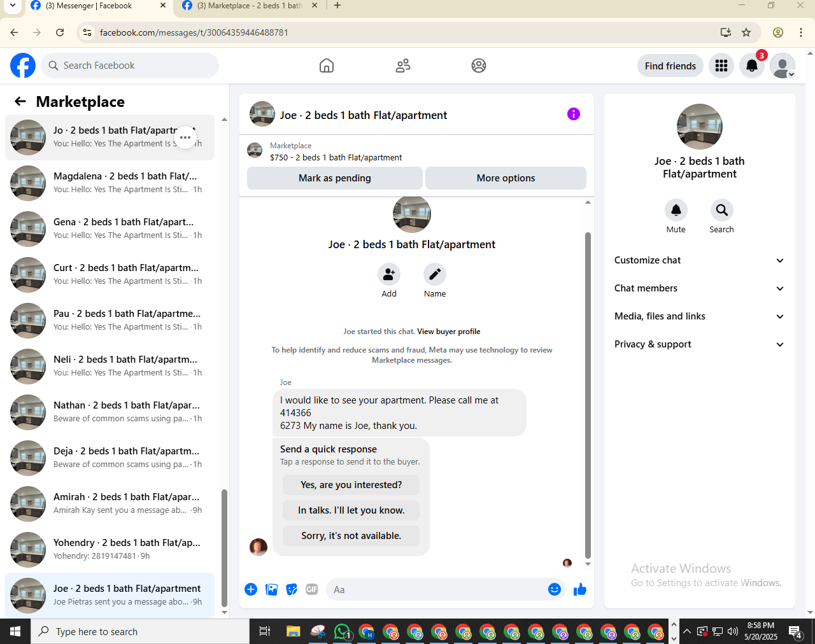This screenshot has height=644, width=815.
Task: Open Gena conversation
Action: [110, 229]
